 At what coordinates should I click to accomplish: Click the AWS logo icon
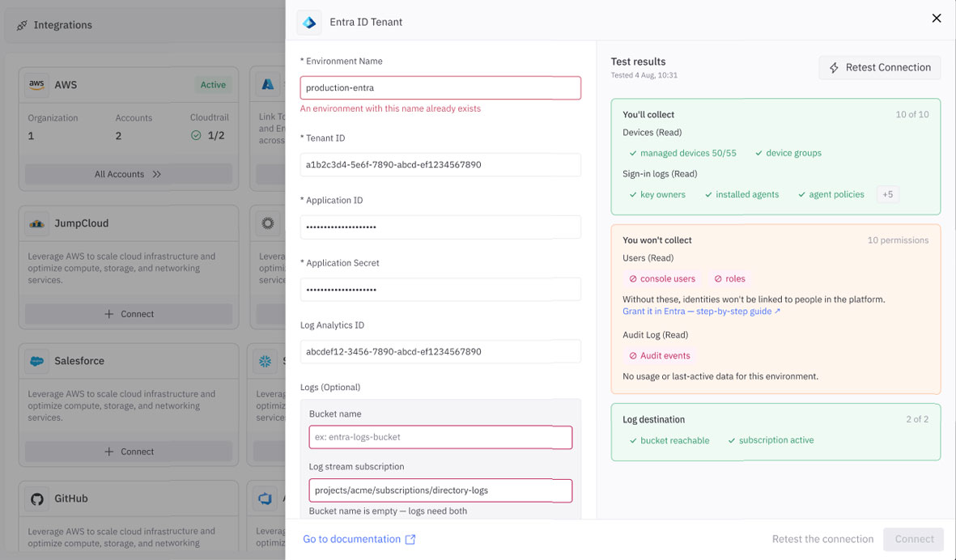tap(36, 85)
